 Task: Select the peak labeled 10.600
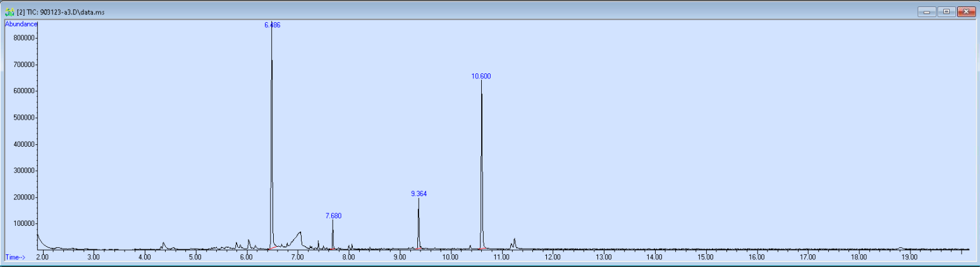click(x=481, y=76)
